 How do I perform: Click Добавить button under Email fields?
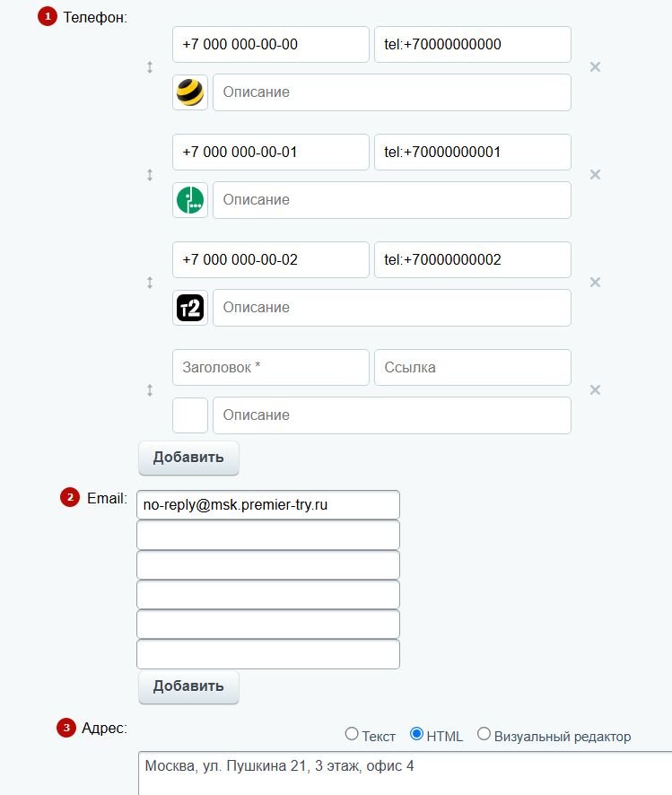(x=188, y=687)
